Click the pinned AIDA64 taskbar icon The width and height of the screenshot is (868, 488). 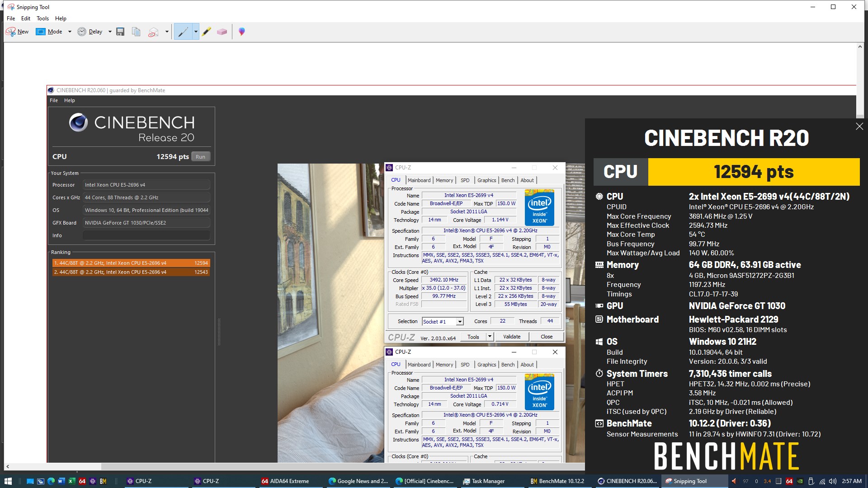pyautogui.click(x=82, y=481)
